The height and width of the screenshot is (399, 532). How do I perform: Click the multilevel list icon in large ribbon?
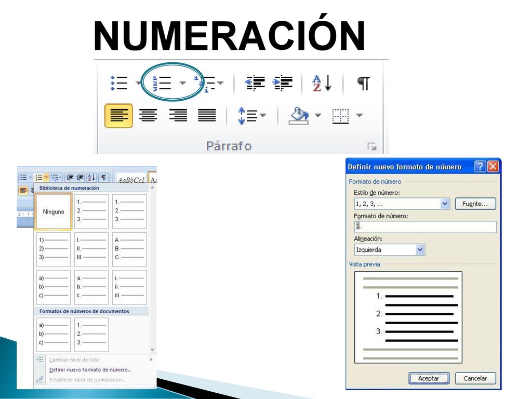204,84
